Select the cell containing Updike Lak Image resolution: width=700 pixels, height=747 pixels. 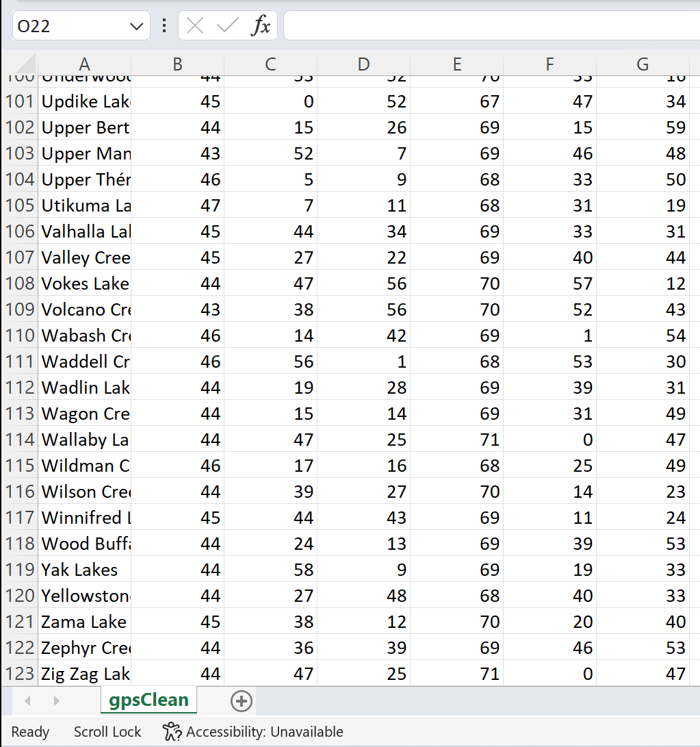click(84, 101)
